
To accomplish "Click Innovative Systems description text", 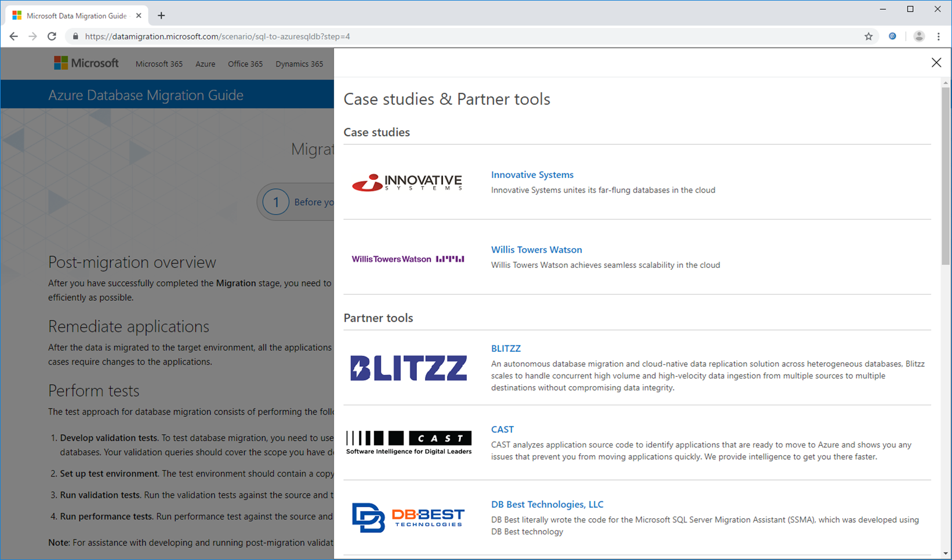I will pos(603,190).
